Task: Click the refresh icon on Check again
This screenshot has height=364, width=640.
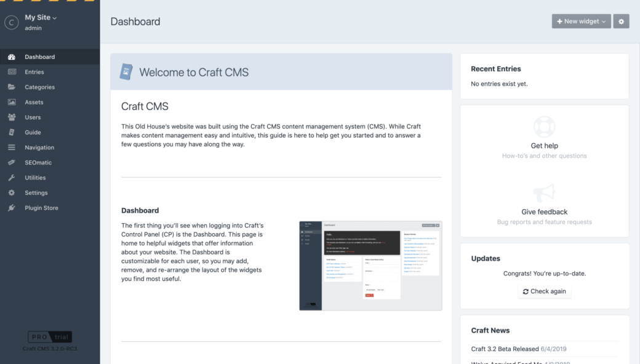Action: [x=526, y=291]
